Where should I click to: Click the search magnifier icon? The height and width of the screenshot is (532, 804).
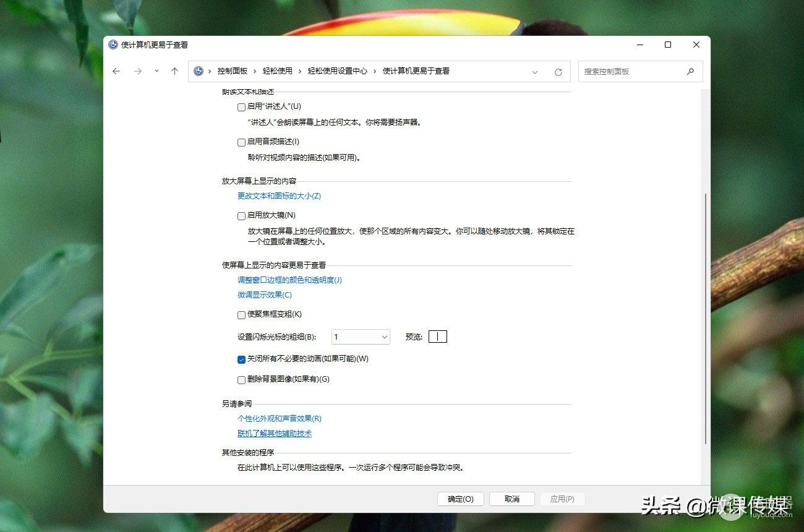pyautogui.click(x=690, y=72)
